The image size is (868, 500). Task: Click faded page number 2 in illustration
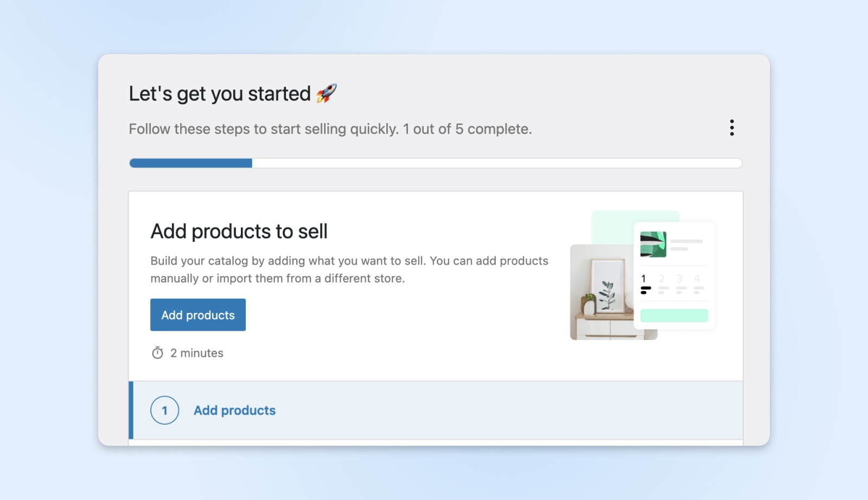click(x=662, y=279)
